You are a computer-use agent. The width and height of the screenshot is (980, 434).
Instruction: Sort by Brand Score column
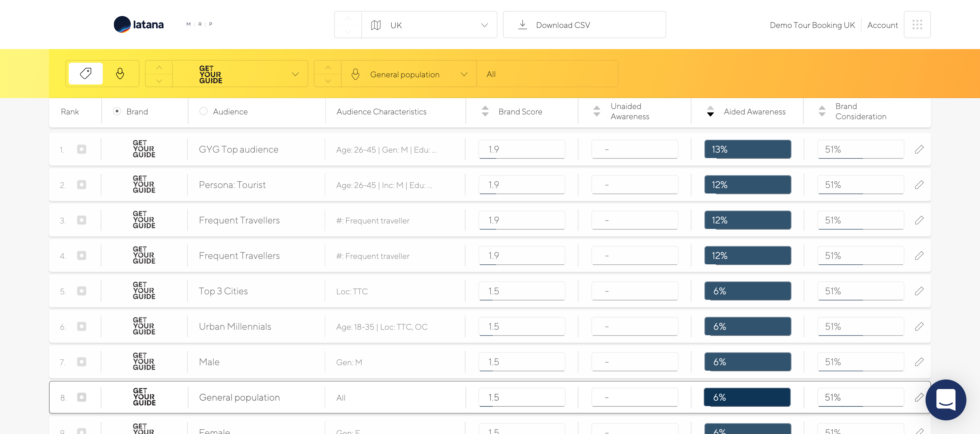pyautogui.click(x=485, y=111)
